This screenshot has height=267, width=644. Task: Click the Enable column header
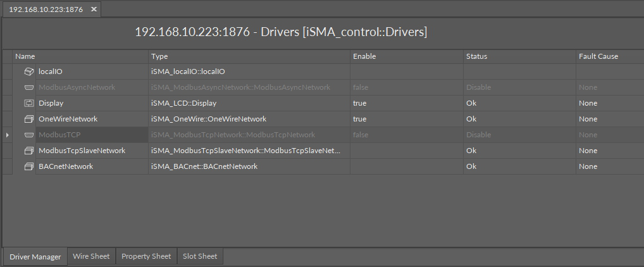point(364,56)
